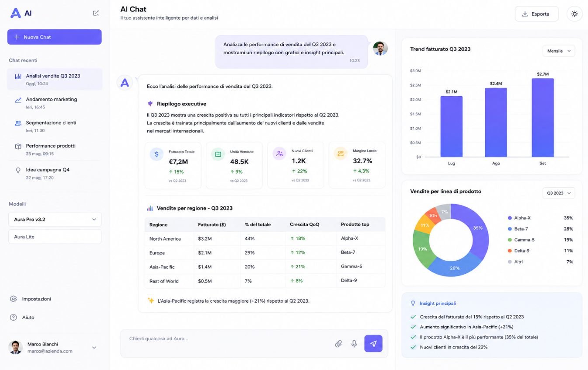This screenshot has height=370, width=588.
Task: Click the Riepilogo executive pin icon
Action: (150, 104)
